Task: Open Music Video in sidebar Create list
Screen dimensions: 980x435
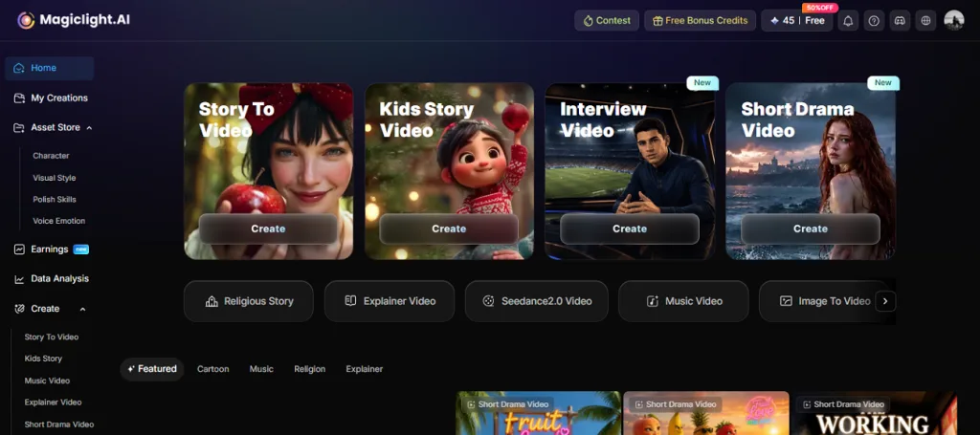Action: (x=48, y=381)
